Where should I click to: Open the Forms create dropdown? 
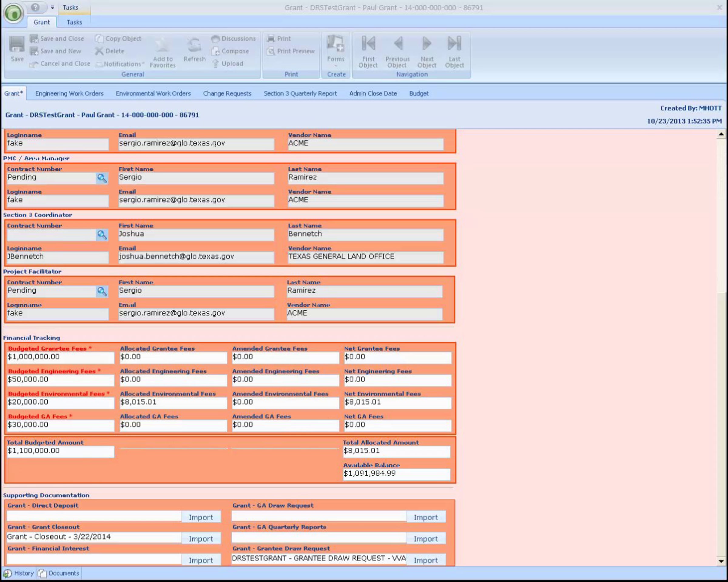tap(335, 51)
